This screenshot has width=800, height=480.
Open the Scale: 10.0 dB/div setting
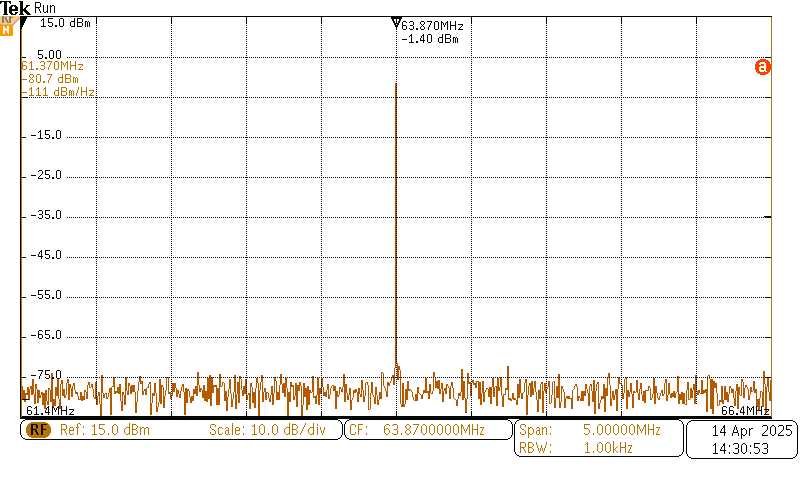267,430
